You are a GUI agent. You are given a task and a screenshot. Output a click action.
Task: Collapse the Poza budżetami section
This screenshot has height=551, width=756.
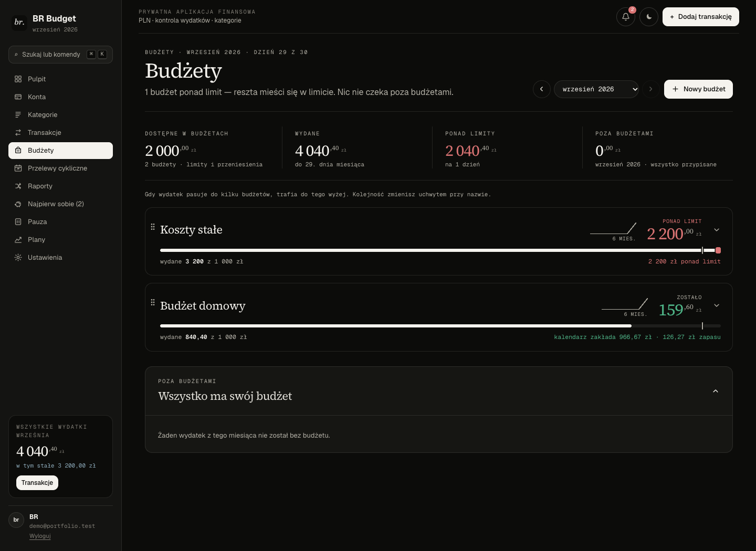click(716, 391)
